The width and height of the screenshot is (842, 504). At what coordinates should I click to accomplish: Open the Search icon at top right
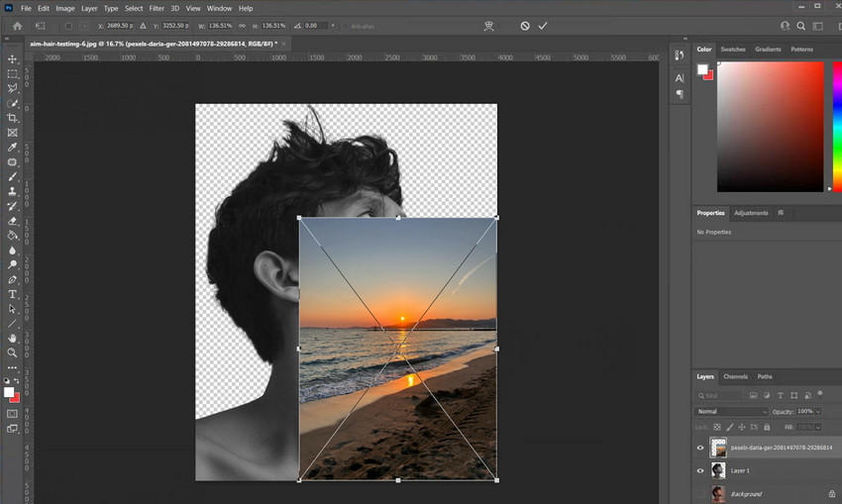(800, 26)
